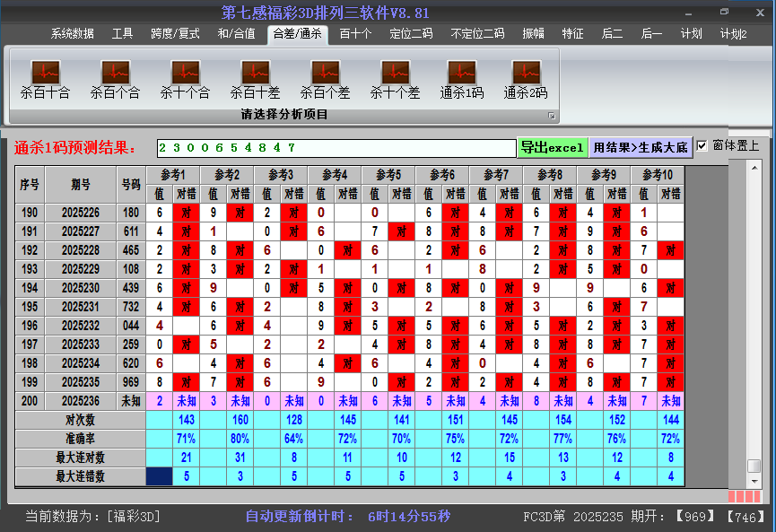Expand the 请选择分析项目 panel launcher

[x=552, y=116]
